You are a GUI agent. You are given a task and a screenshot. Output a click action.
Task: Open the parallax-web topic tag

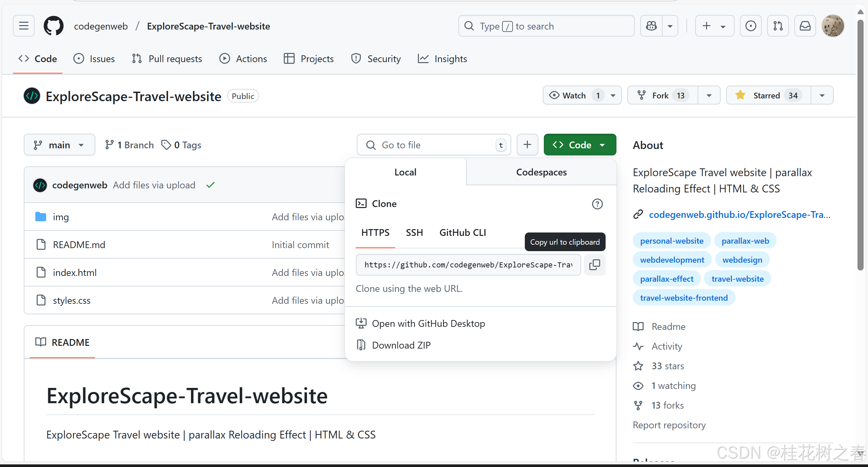(x=745, y=241)
